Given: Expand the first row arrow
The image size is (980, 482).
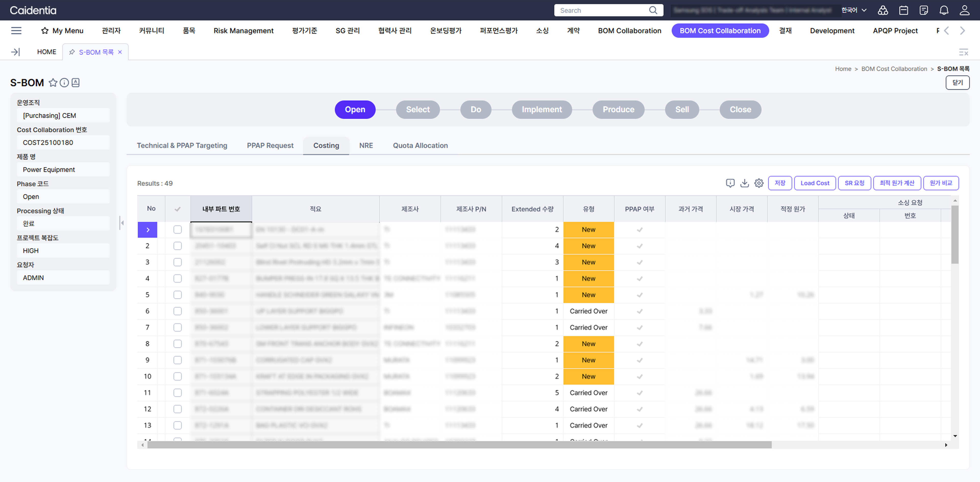Looking at the screenshot, I should coord(148,230).
